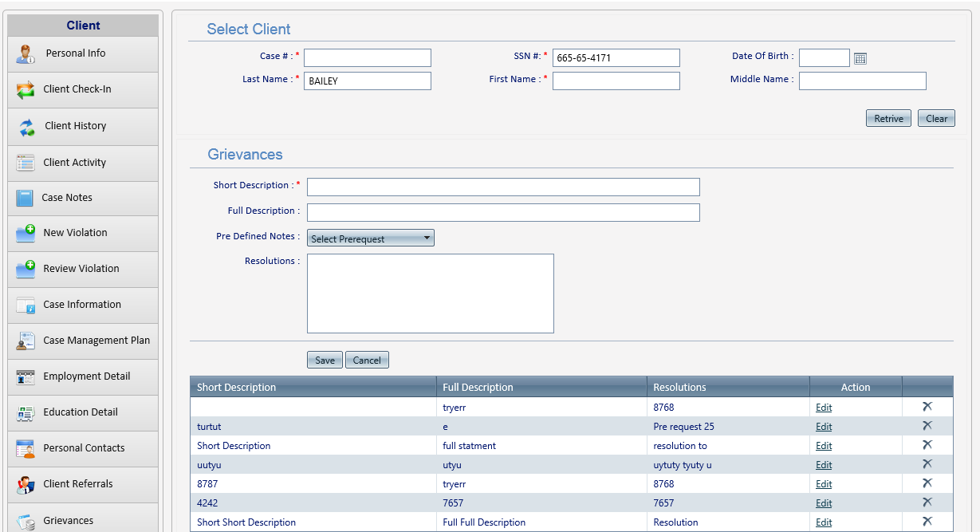Focus the First Name input field
This screenshot has height=532, width=980.
click(x=616, y=81)
